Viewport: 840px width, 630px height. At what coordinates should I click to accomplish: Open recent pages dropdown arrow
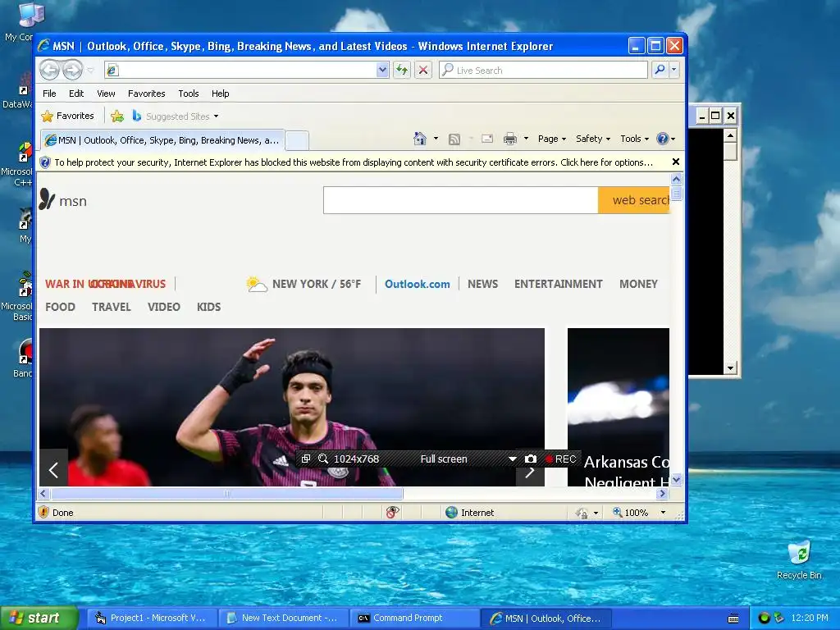coord(90,71)
